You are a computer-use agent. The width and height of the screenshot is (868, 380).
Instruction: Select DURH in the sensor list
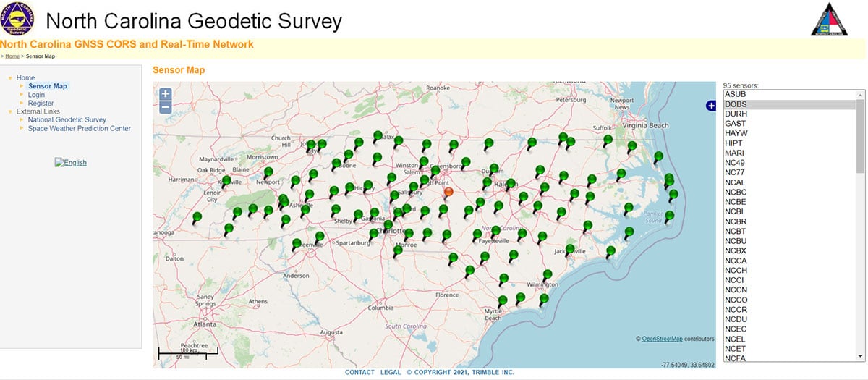[x=789, y=114]
